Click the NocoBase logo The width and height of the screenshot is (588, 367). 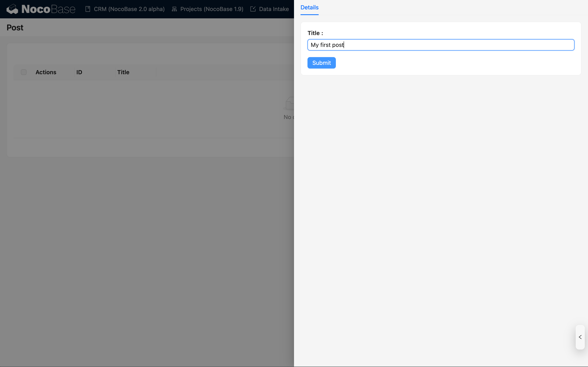pyautogui.click(x=40, y=9)
